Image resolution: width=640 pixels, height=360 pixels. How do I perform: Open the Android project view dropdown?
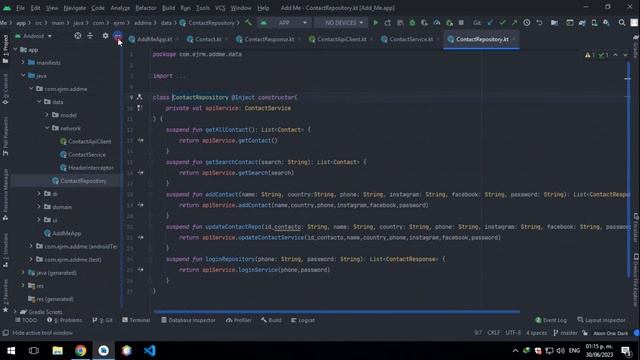(33, 36)
